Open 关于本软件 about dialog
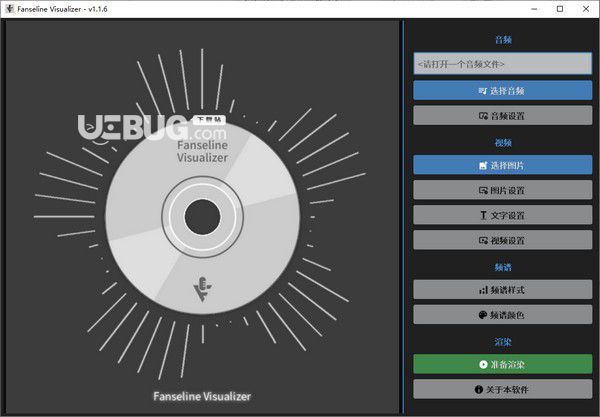Image resolution: width=600 pixels, height=417 pixels. tap(502, 389)
